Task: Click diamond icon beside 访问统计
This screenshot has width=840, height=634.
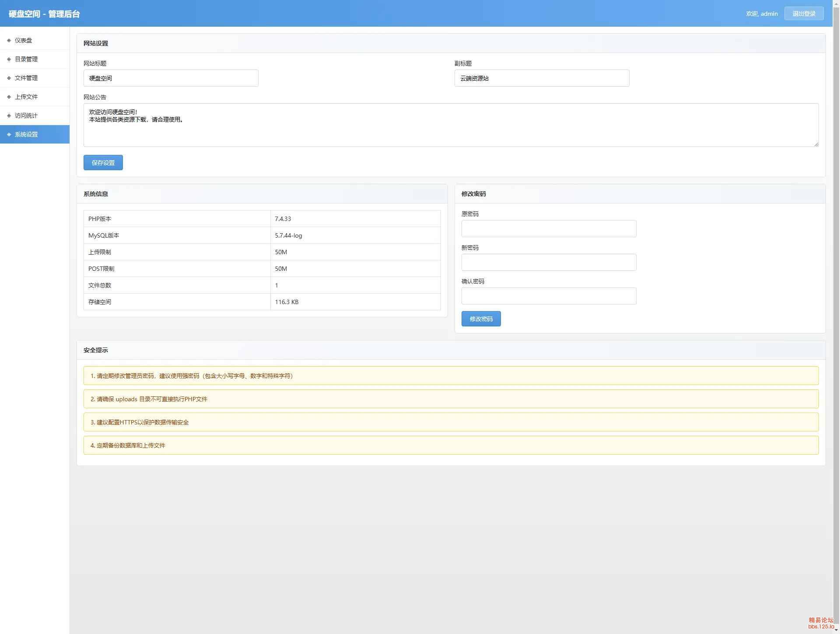Action: 9,116
